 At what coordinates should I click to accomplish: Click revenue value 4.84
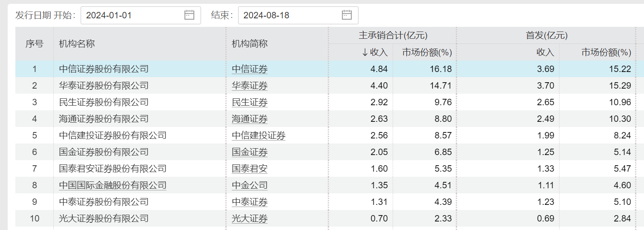click(x=379, y=69)
